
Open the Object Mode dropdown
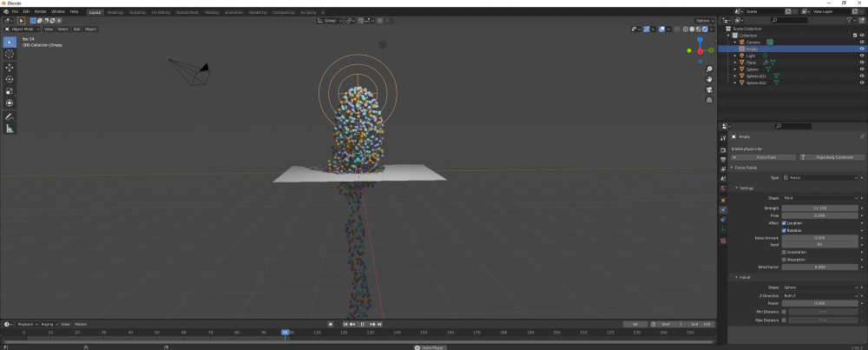point(23,29)
